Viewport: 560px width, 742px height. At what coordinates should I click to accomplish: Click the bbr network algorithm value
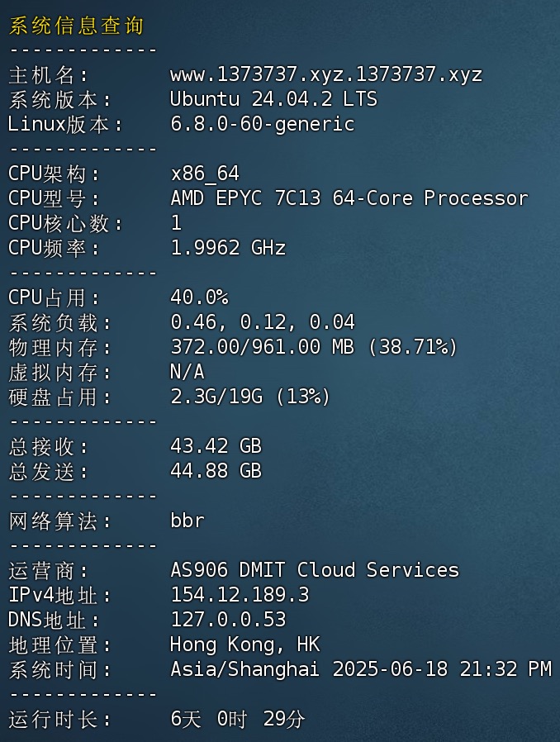click(x=187, y=521)
